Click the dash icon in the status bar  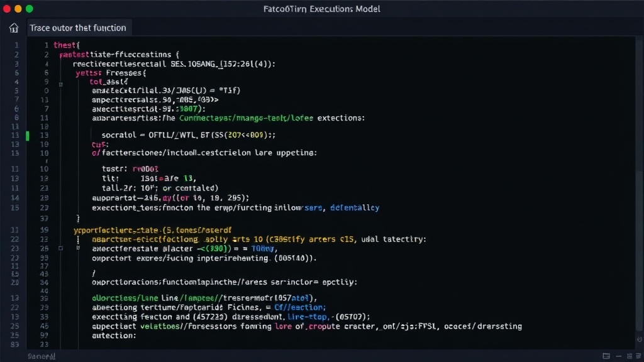point(619,356)
